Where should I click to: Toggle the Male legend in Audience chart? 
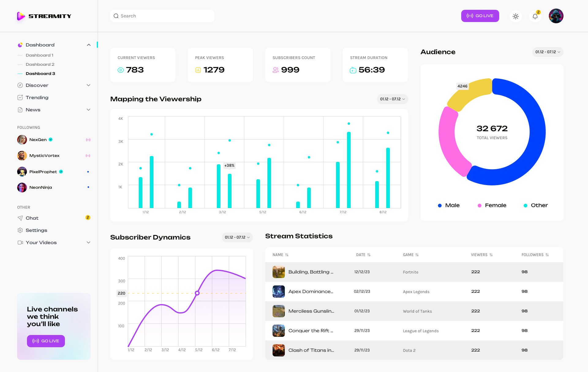(x=449, y=205)
